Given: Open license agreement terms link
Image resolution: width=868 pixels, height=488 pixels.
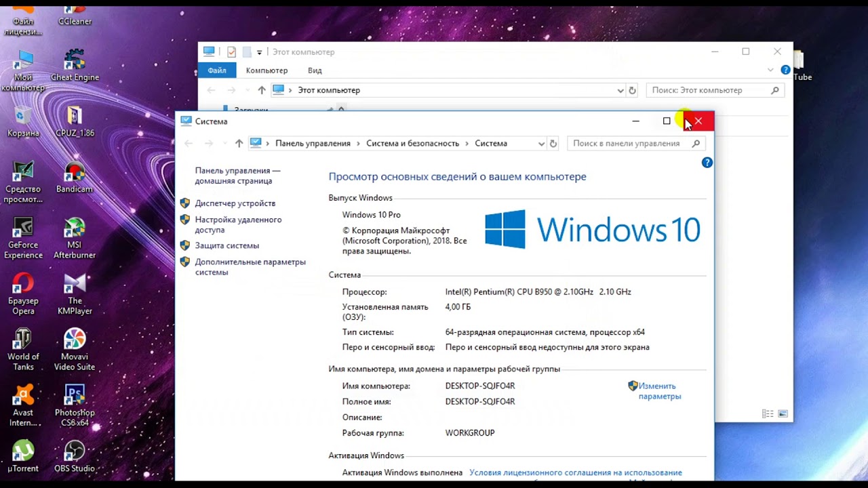Looking at the screenshot, I should 576,472.
